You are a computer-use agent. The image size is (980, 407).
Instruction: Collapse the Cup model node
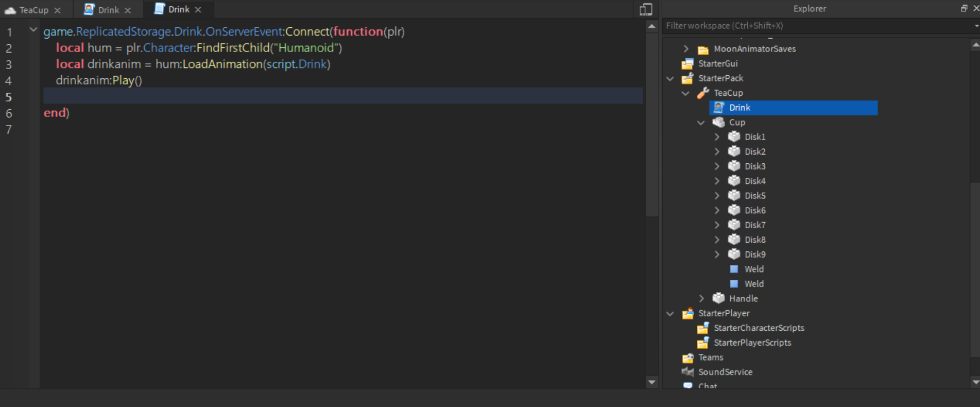[x=701, y=123]
